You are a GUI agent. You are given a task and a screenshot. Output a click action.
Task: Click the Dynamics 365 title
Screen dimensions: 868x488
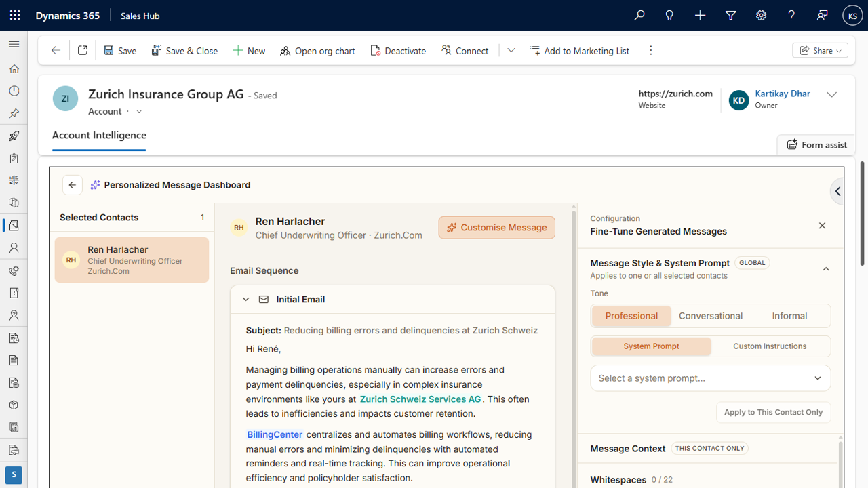67,16
